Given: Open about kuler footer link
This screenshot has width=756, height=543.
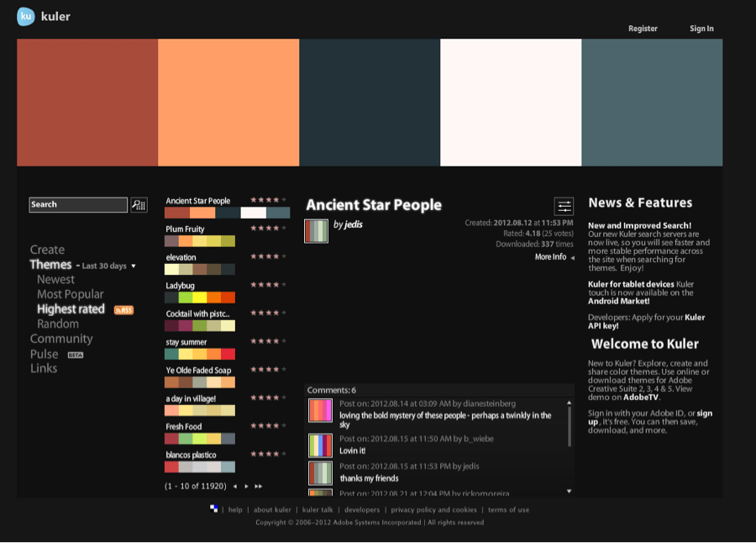Looking at the screenshot, I should click(x=272, y=509).
